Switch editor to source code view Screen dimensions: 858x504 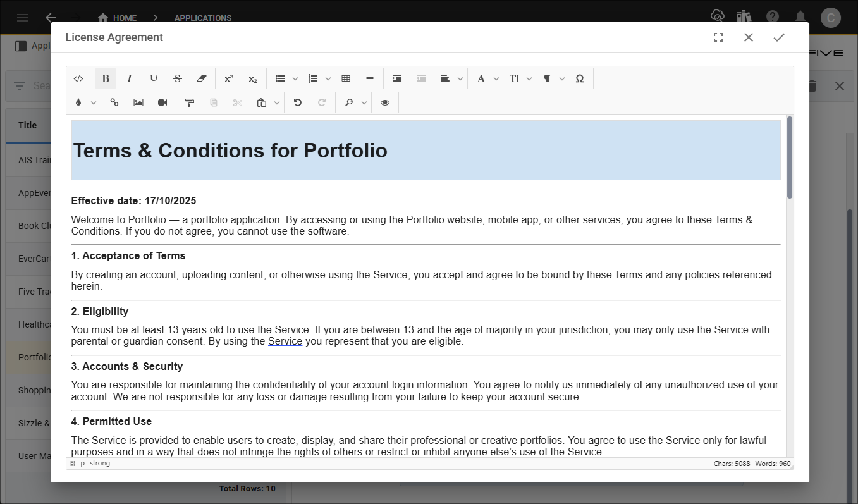coord(78,78)
